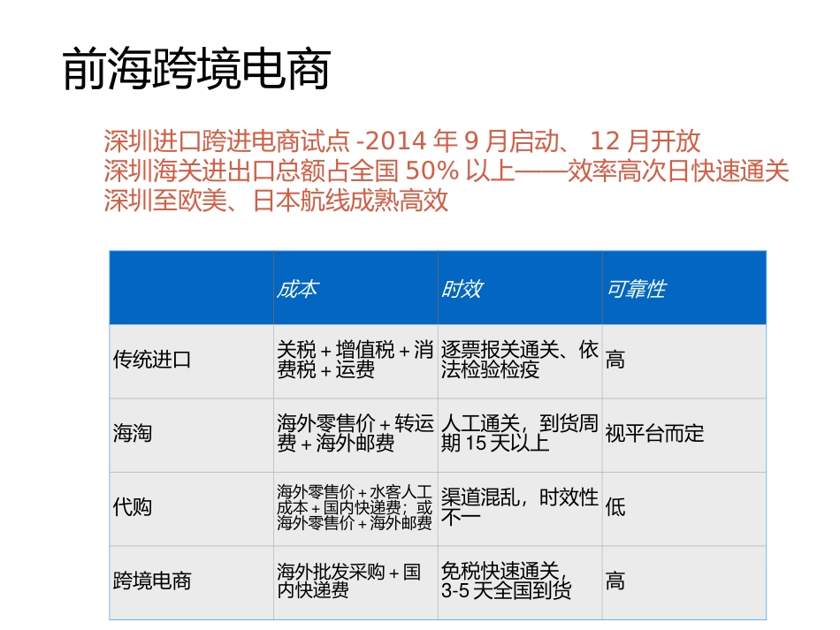Click cell 逐票报关通关、依法检验检疫
The height and width of the screenshot is (630, 840).
[520, 361]
